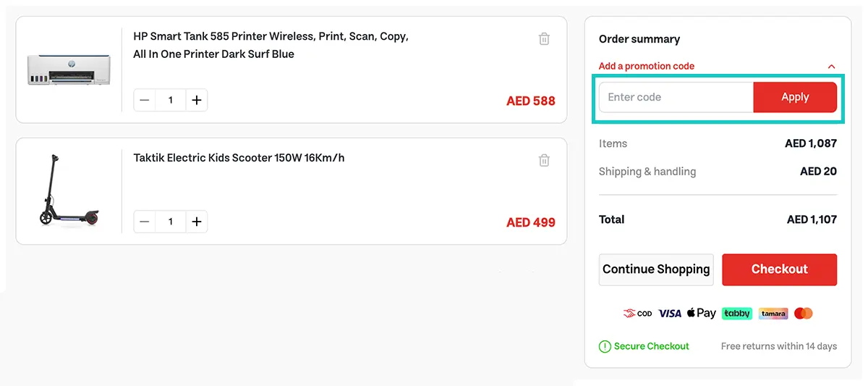Choose the COD payment icon
Image resolution: width=868 pixels, height=386 pixels.
(637, 314)
